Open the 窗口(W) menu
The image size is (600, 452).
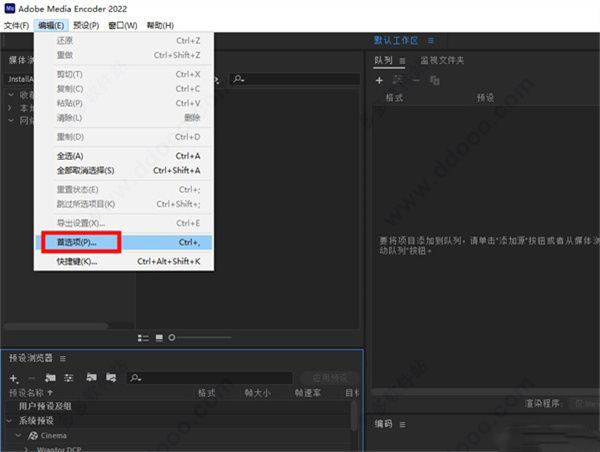click(x=123, y=26)
